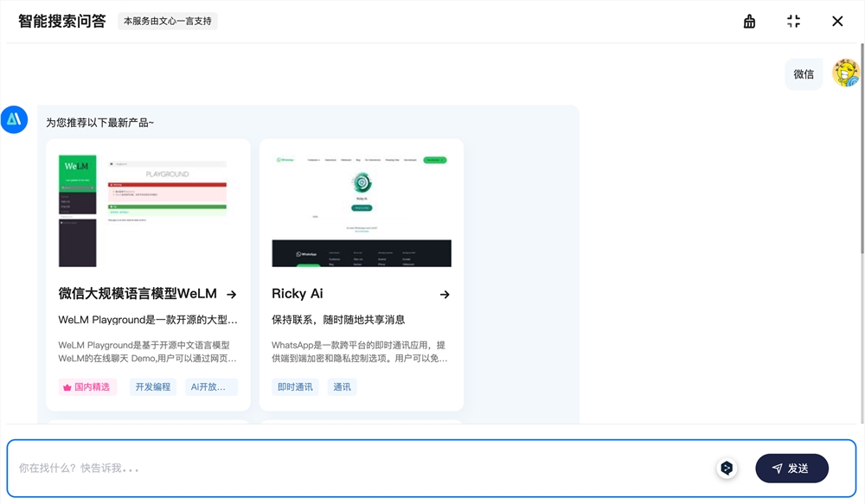865x504 pixels.
Task: Click the broom clear-chat icon
Action: [749, 20]
